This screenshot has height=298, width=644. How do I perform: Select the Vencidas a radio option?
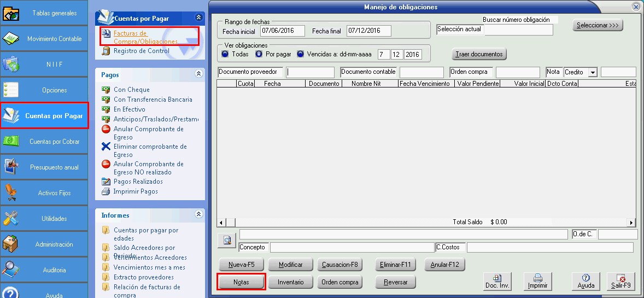(300, 54)
